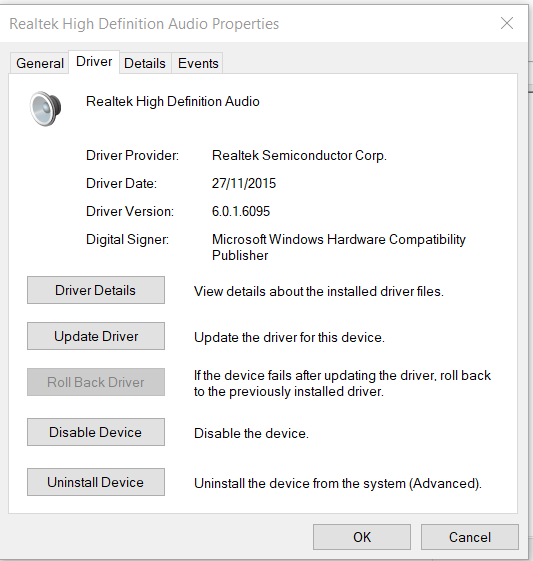Open the Details tab
The image size is (533, 561).
click(145, 63)
